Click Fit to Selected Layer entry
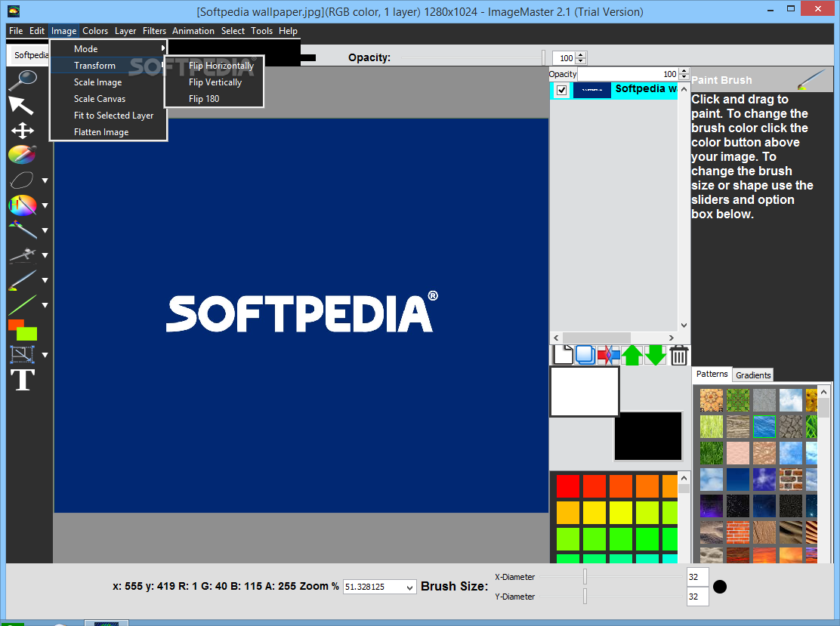This screenshot has width=840, height=626. click(x=108, y=115)
